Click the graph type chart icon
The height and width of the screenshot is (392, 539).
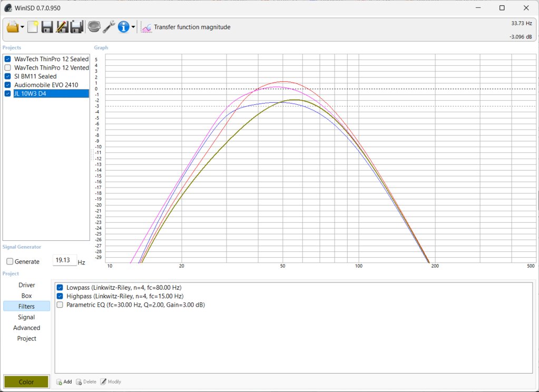[146, 27]
